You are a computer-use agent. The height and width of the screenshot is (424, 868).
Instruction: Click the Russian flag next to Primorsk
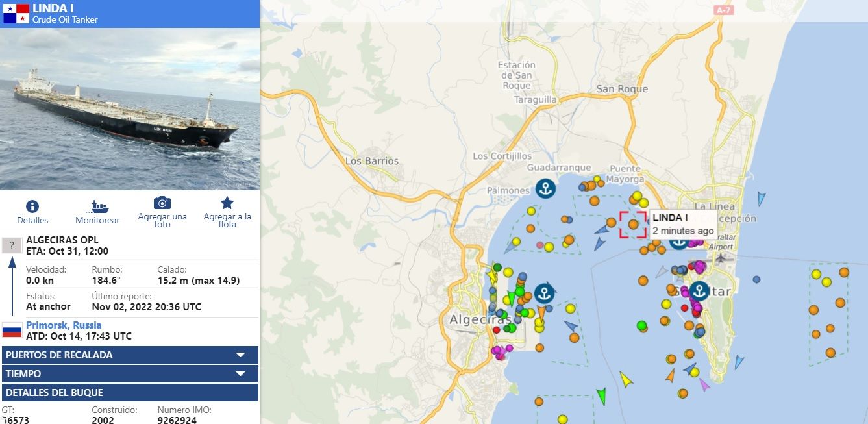(x=12, y=330)
